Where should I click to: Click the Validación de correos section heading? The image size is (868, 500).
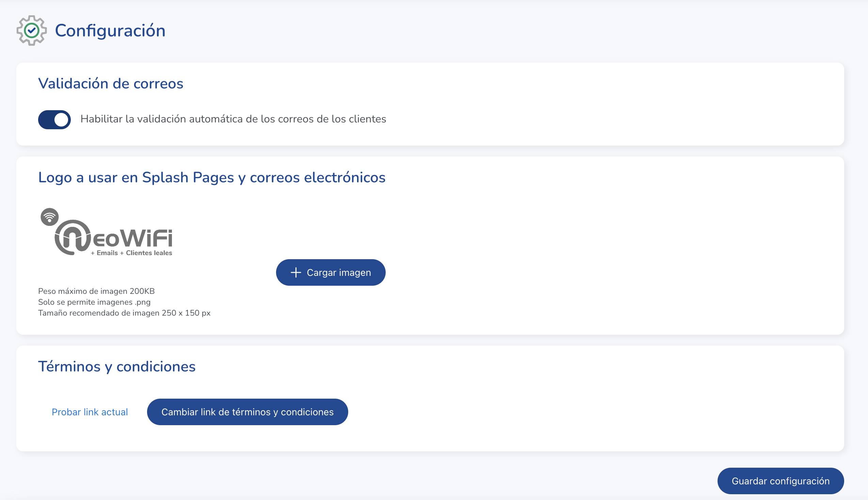tap(111, 83)
